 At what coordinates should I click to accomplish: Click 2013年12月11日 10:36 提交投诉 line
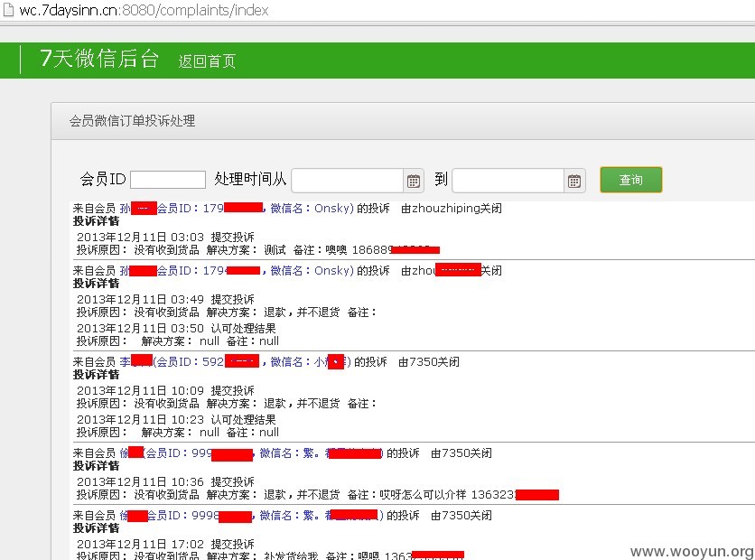coord(165,482)
